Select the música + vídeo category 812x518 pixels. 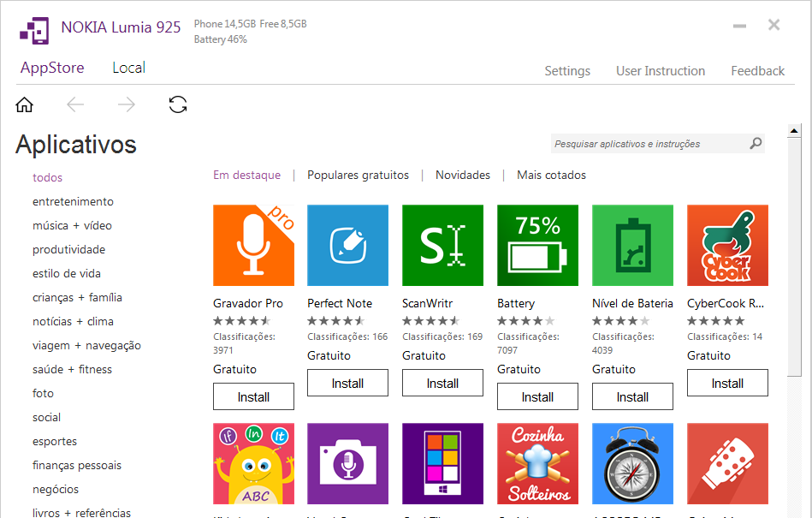tap(72, 225)
